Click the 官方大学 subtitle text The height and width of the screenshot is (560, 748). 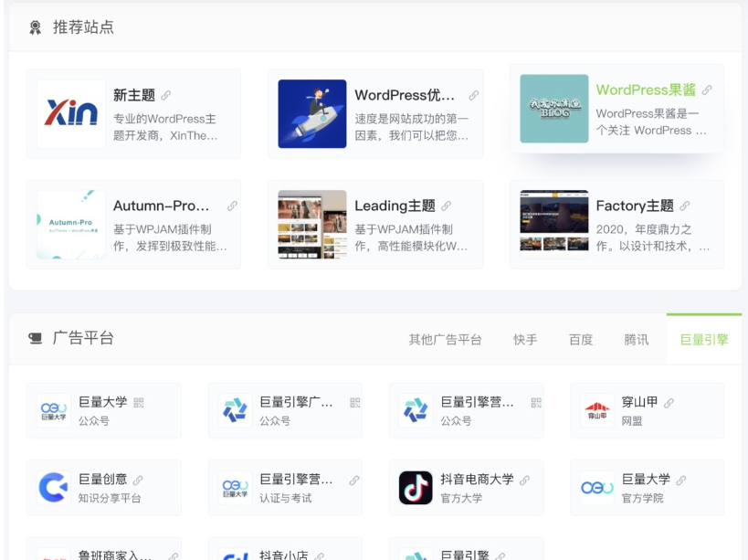click(x=461, y=499)
